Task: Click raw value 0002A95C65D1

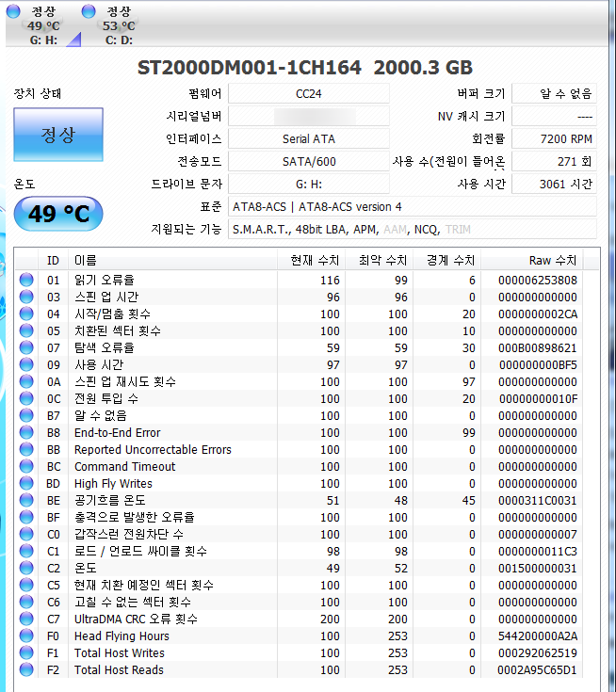Action: pyautogui.click(x=537, y=670)
